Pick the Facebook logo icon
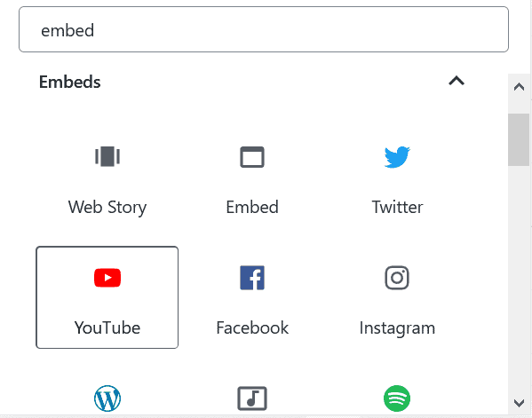The height and width of the screenshot is (418, 532). 252,278
